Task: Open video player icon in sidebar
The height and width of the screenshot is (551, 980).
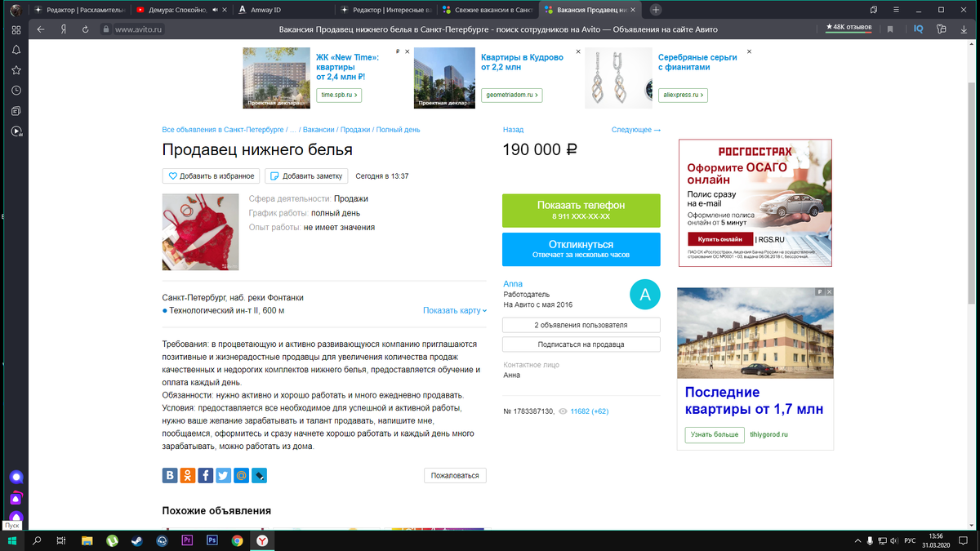Action: tap(16, 131)
